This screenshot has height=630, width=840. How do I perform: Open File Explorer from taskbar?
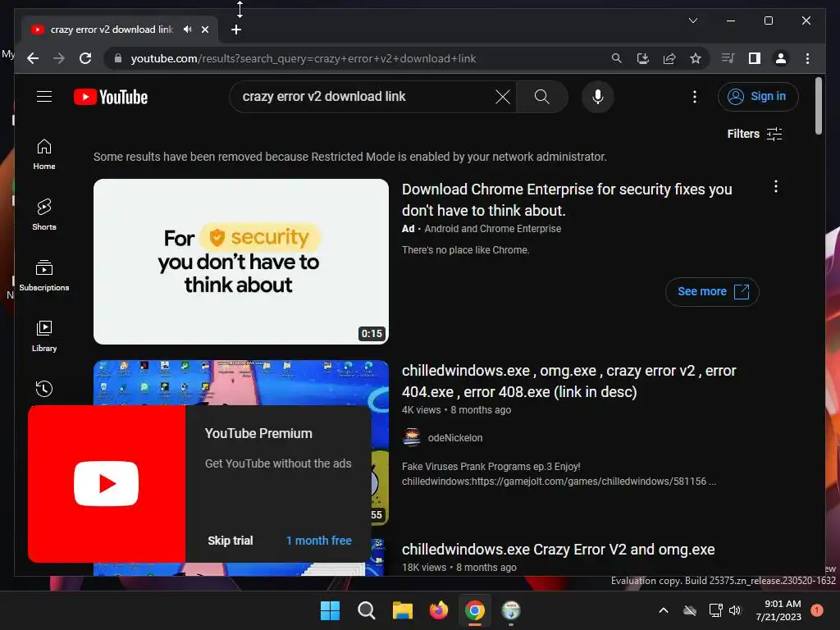pos(402,610)
